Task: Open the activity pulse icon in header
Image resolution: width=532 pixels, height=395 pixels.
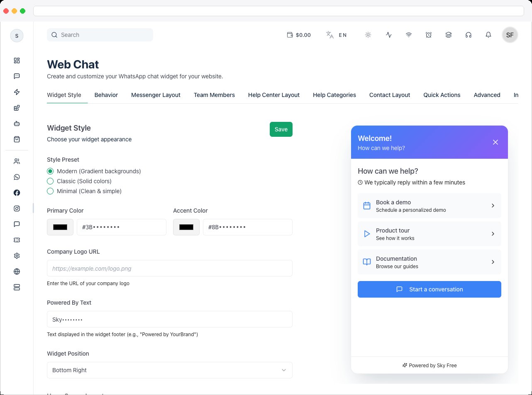Action: point(389,35)
